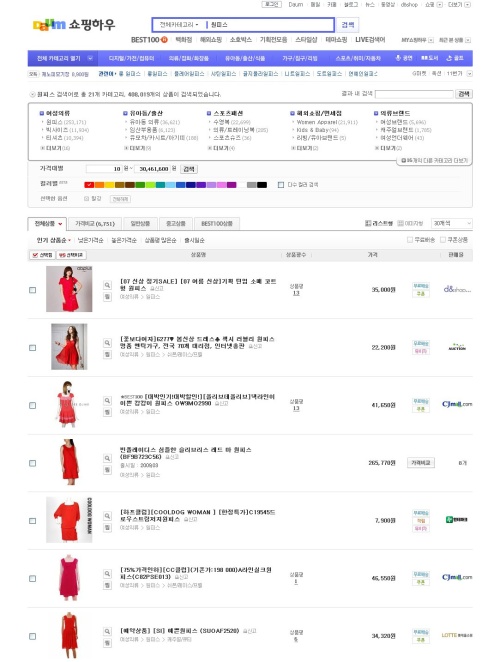The height and width of the screenshot is (662, 500).
Task: Open the price comparison tab
Action: pos(95,224)
